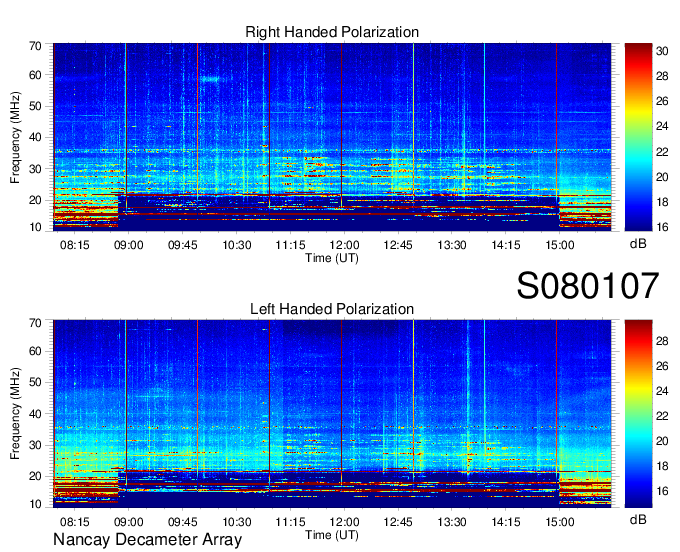Click 10 frequency tick of Right Handed plot
The image size is (680, 552).
tap(36, 227)
